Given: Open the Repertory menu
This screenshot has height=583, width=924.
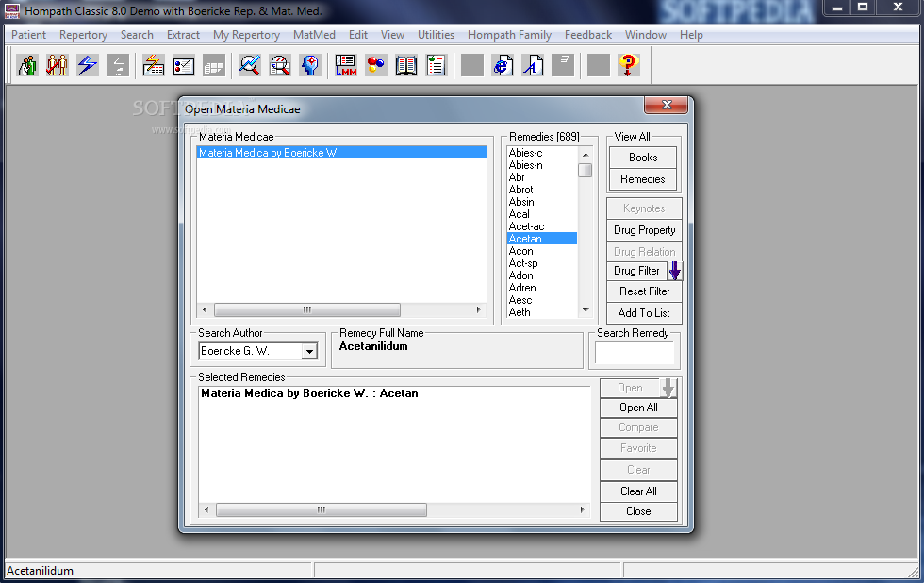Looking at the screenshot, I should click(x=83, y=35).
